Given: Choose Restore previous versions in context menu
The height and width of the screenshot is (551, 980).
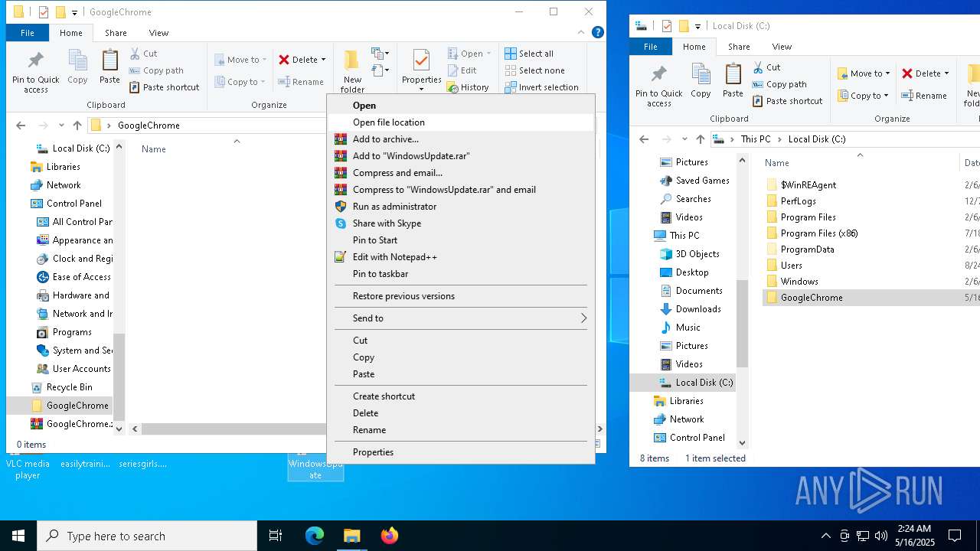Looking at the screenshot, I should [461, 296].
